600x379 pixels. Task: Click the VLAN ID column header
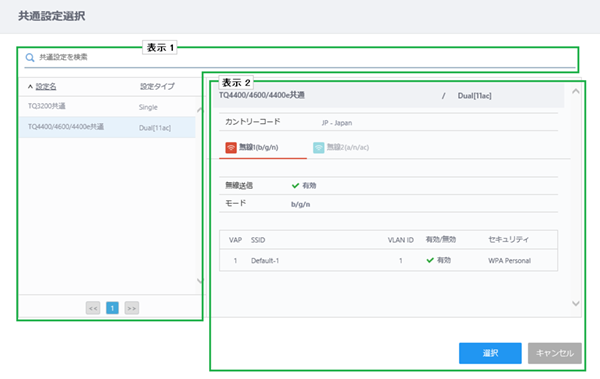coord(401,240)
